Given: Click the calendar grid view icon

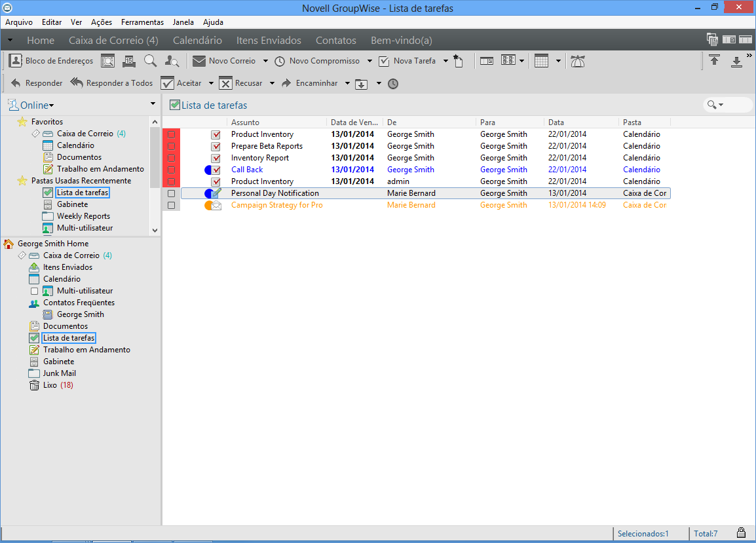Looking at the screenshot, I should (541, 61).
